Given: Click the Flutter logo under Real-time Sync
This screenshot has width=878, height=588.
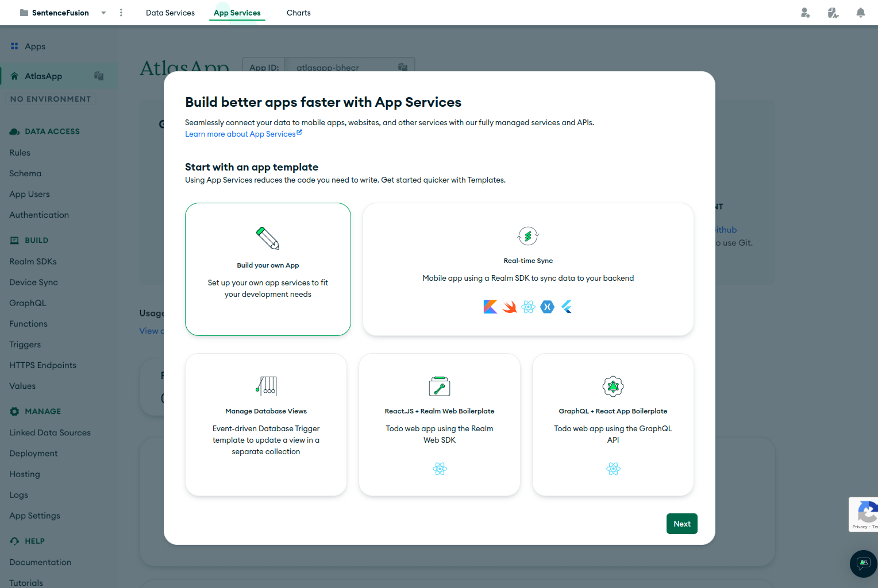Looking at the screenshot, I should point(567,307).
